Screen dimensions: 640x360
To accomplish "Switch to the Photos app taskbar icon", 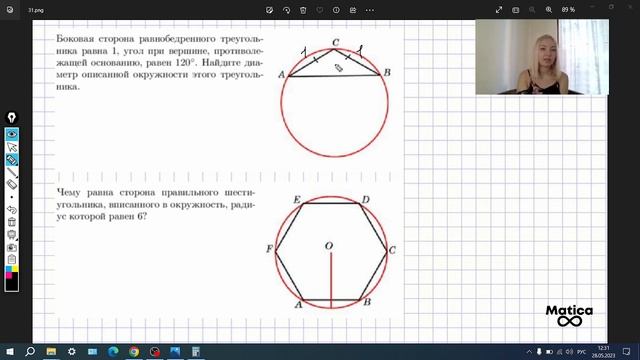I will 175,351.
